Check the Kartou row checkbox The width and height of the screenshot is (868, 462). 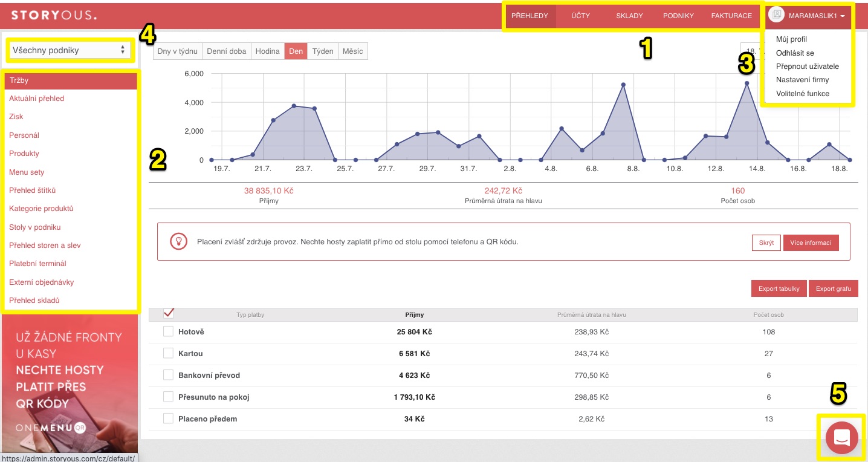pos(168,353)
